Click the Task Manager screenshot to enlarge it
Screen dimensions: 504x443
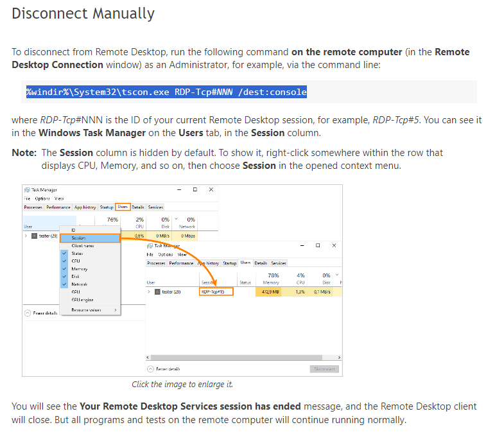coord(182,281)
